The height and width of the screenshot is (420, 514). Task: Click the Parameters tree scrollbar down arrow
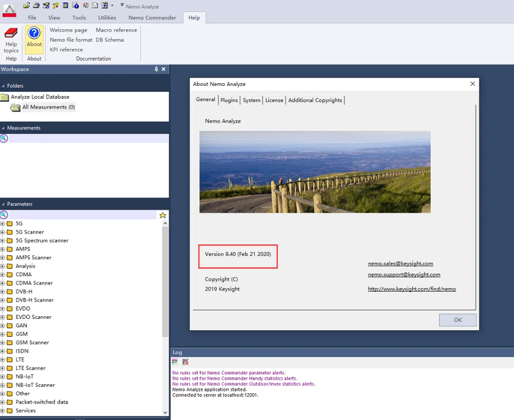coord(165,412)
